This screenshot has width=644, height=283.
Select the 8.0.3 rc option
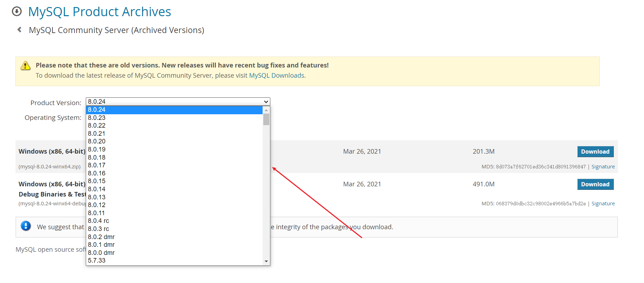pyautogui.click(x=174, y=229)
